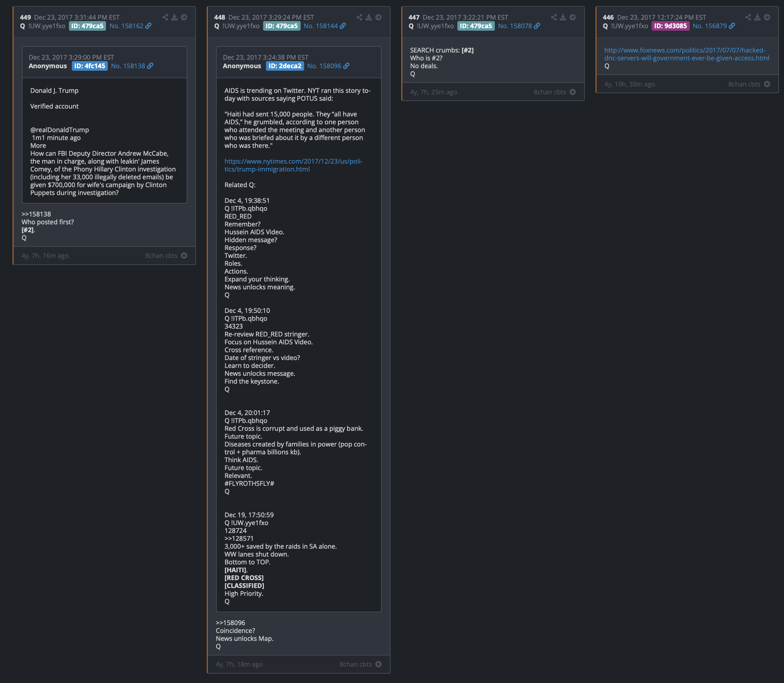Click >>158096 reply reference
Viewport: 784px width, 683px height.
point(231,623)
